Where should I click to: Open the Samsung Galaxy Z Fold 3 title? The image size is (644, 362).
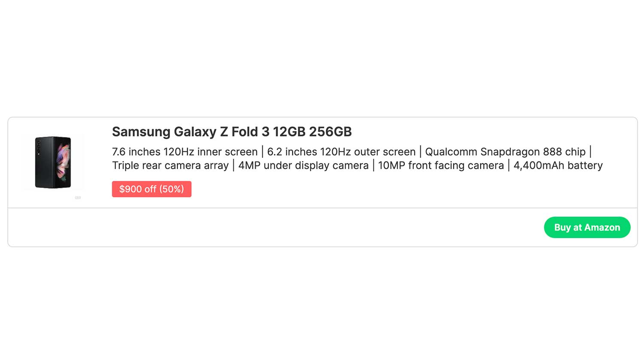click(x=231, y=132)
